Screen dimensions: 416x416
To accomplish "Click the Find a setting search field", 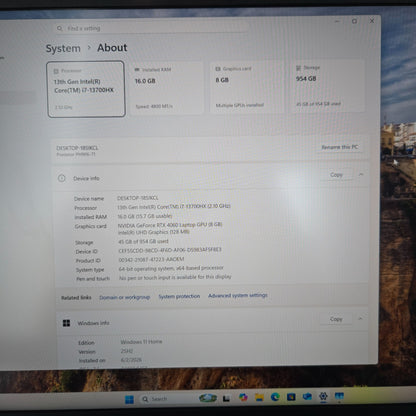I will click(152, 28).
